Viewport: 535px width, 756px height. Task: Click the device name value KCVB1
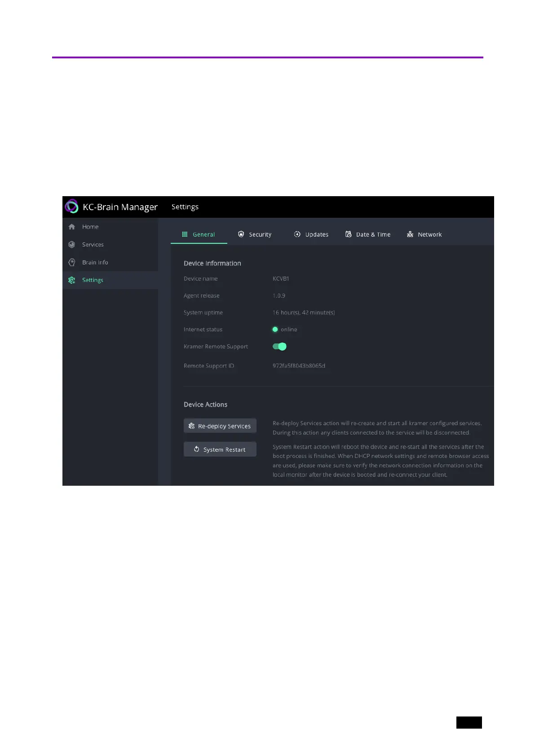(281, 279)
